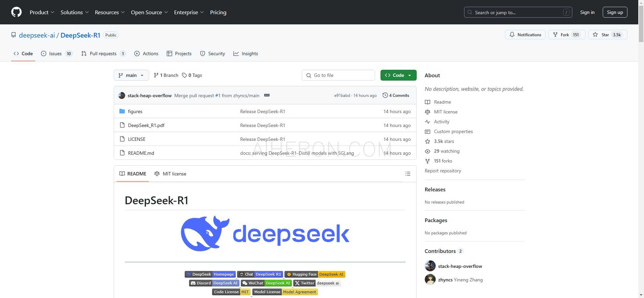Click the Sign up button
Image resolution: width=644 pixels, height=298 pixels.
pos(615,12)
